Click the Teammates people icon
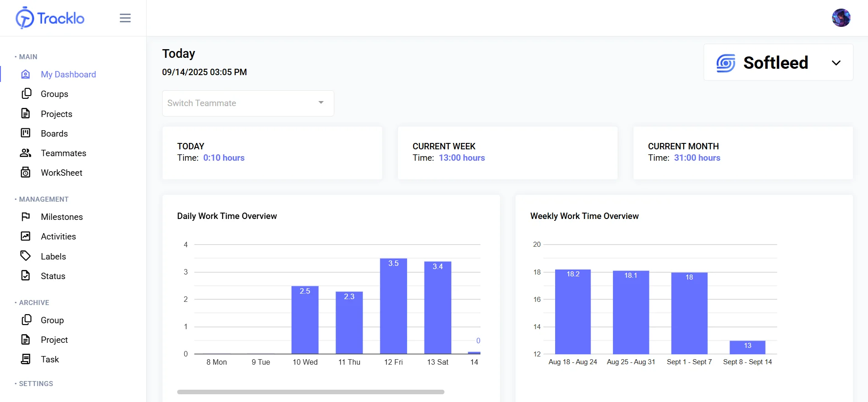The height and width of the screenshot is (402, 868). (26, 153)
